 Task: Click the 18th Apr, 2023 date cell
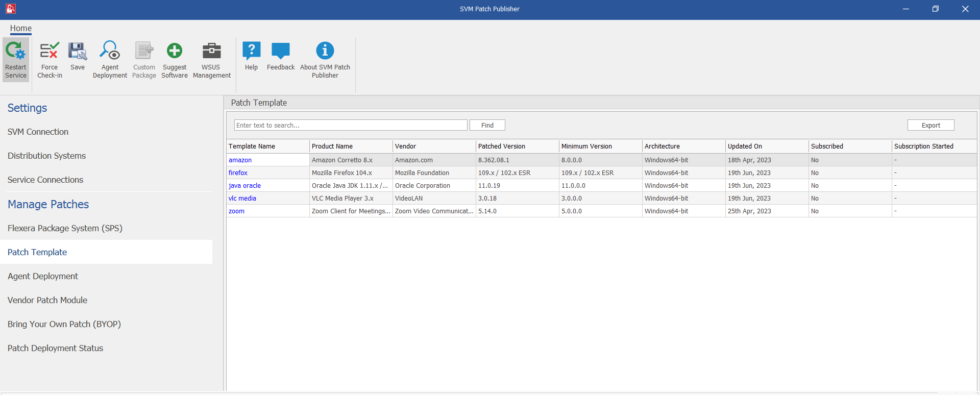[767, 160]
